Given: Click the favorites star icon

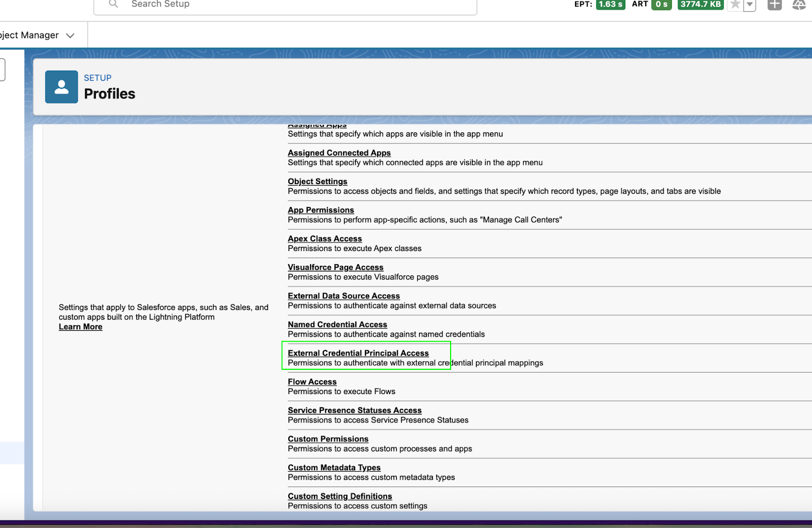Looking at the screenshot, I should (734, 5).
